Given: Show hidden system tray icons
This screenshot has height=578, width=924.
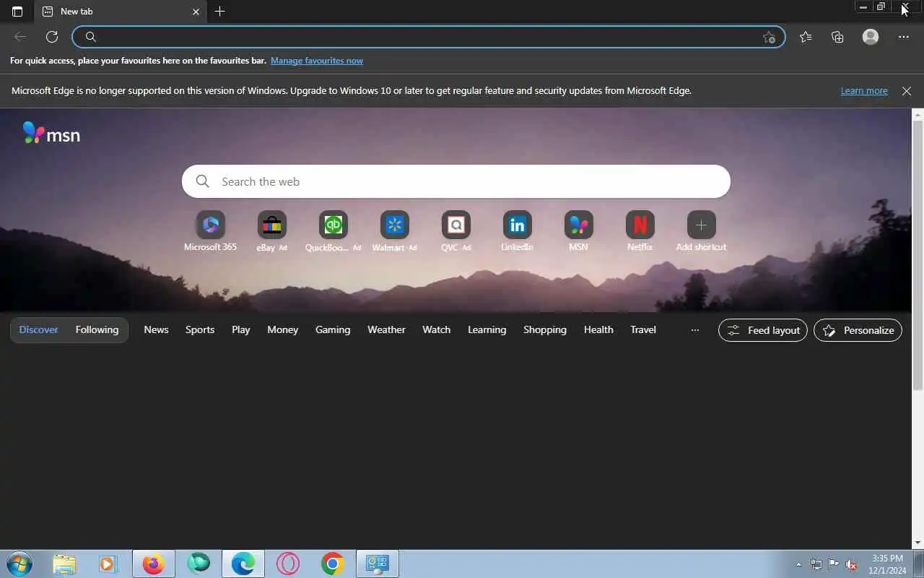Looking at the screenshot, I should (798, 564).
